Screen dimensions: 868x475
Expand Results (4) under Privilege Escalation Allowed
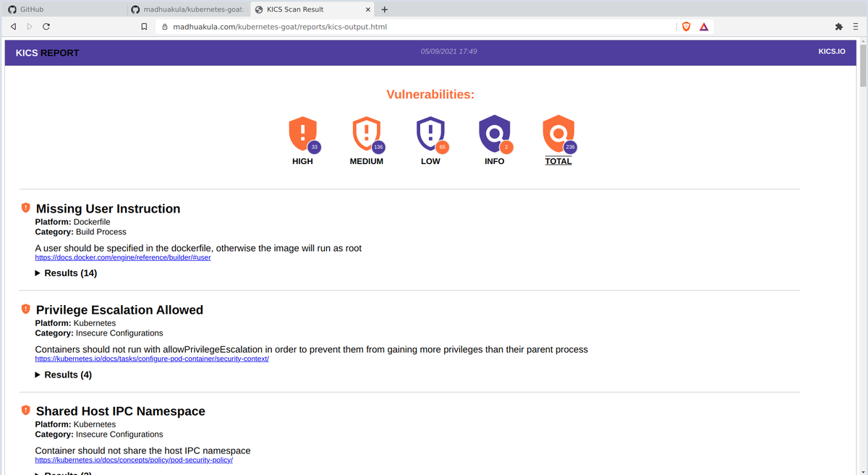point(64,375)
